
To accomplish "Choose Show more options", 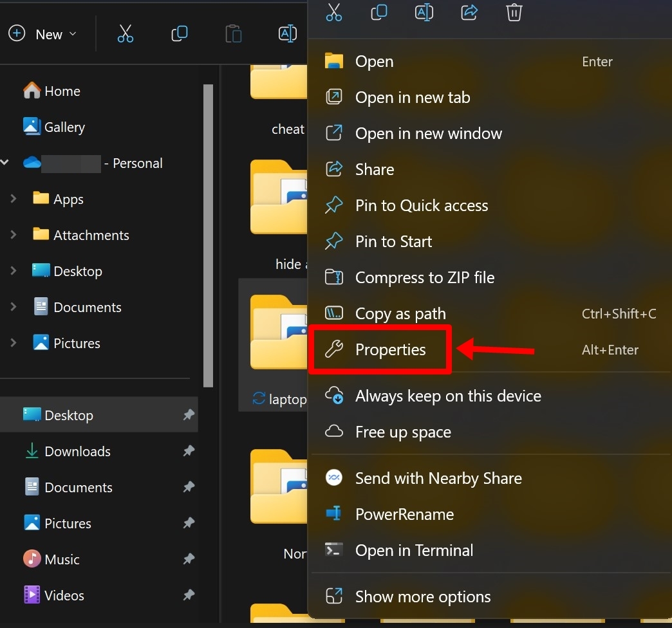I will [489, 596].
